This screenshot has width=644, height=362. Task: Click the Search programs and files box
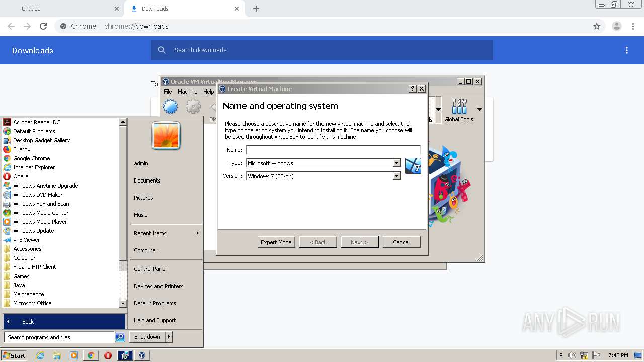click(x=59, y=337)
